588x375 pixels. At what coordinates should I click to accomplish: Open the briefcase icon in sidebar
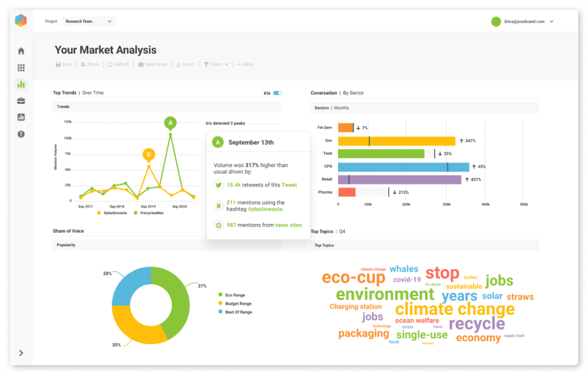coord(21,101)
